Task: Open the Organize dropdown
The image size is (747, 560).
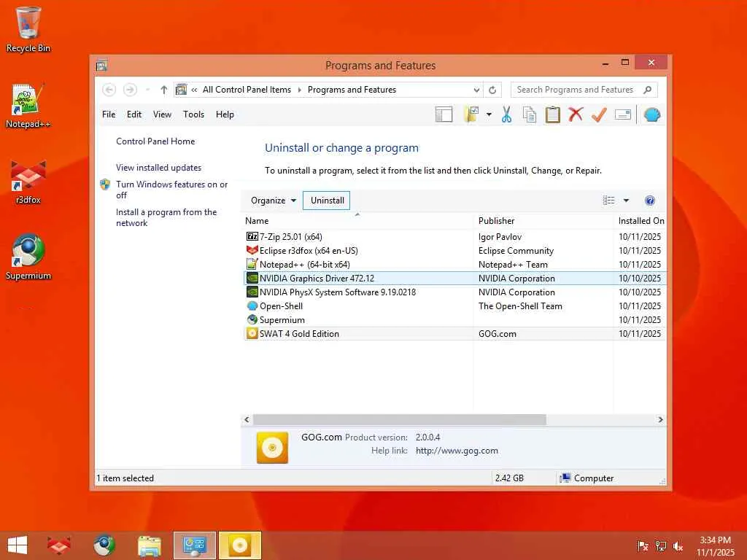Action: pyautogui.click(x=274, y=201)
